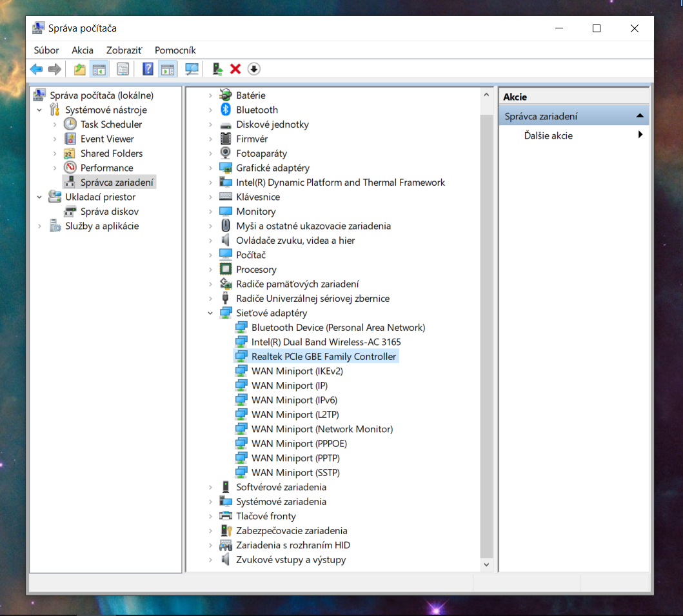Open the Zobraziť menu

click(x=123, y=50)
